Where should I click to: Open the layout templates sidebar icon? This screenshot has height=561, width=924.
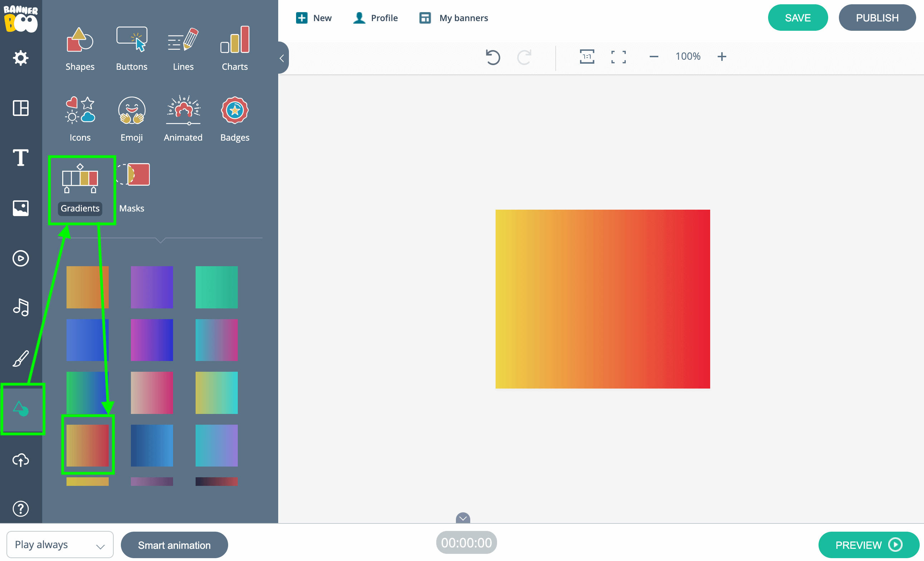point(21,108)
